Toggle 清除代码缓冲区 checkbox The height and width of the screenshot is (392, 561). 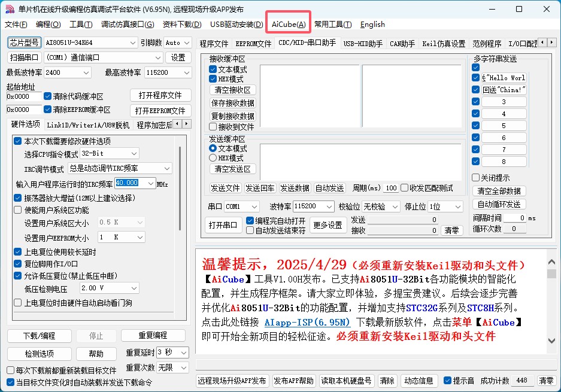click(47, 96)
